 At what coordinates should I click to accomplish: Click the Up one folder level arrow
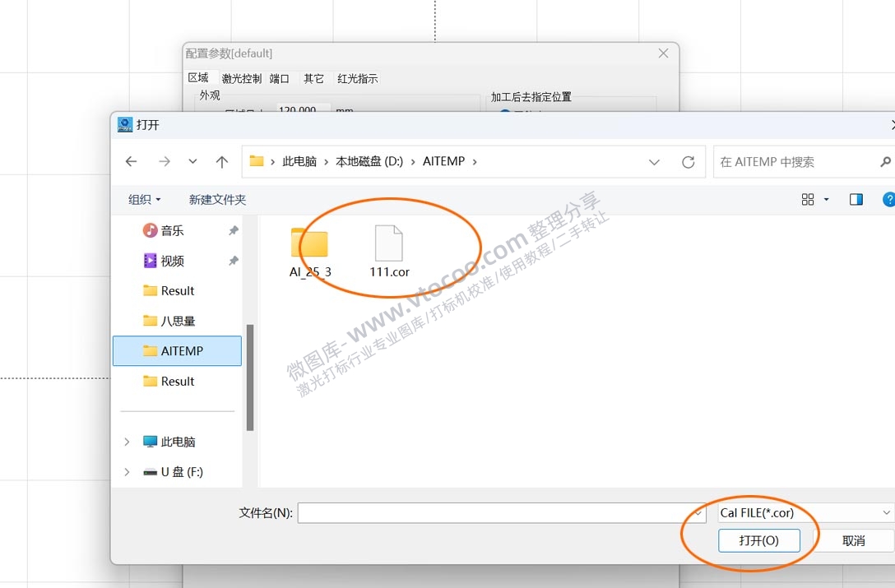coord(221,161)
